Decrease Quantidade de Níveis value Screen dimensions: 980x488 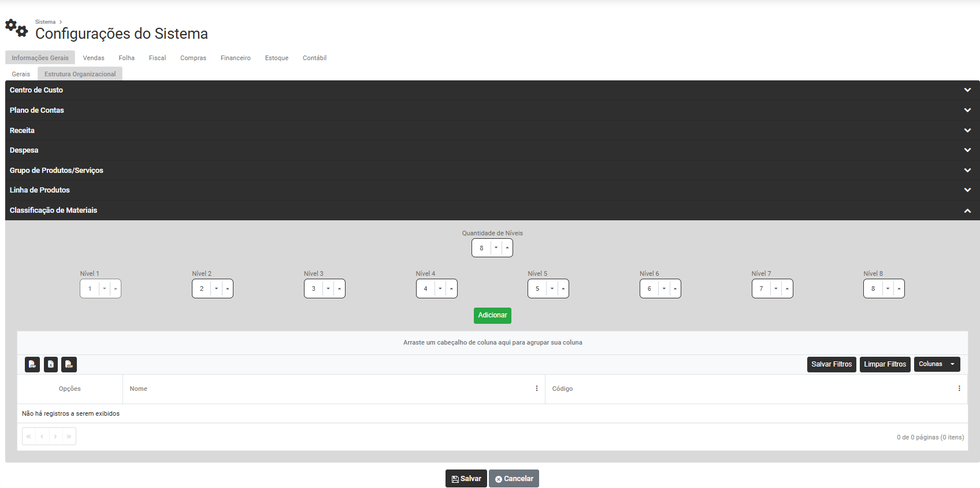(496, 247)
